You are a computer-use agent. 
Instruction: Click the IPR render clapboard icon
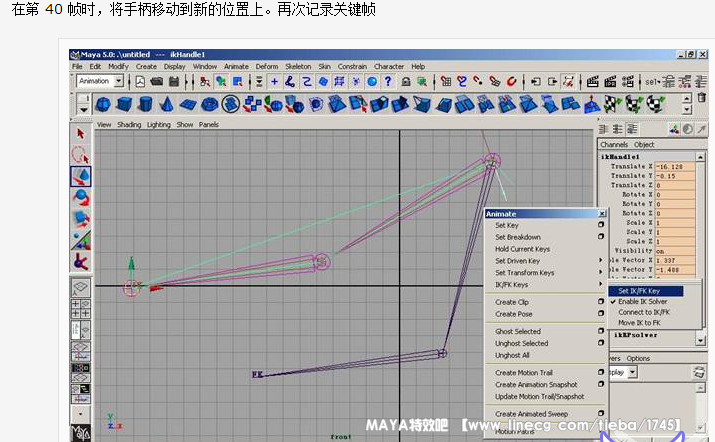pyautogui.click(x=610, y=82)
